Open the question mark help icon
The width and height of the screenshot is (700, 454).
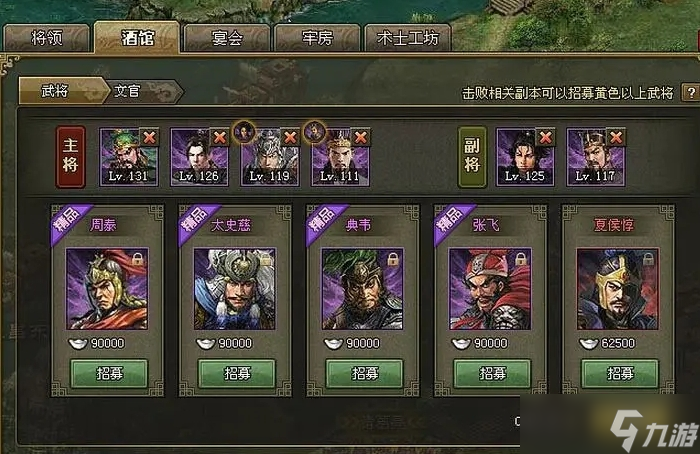[x=691, y=92]
